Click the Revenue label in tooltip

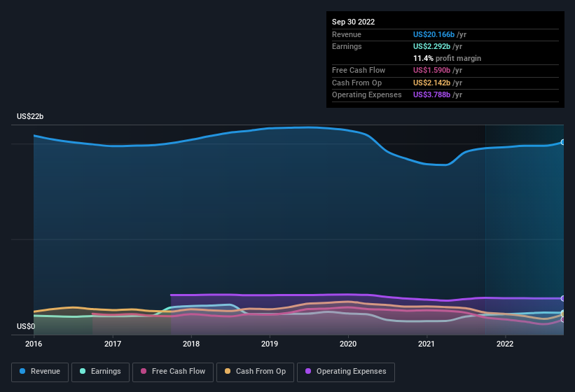pyautogui.click(x=347, y=34)
